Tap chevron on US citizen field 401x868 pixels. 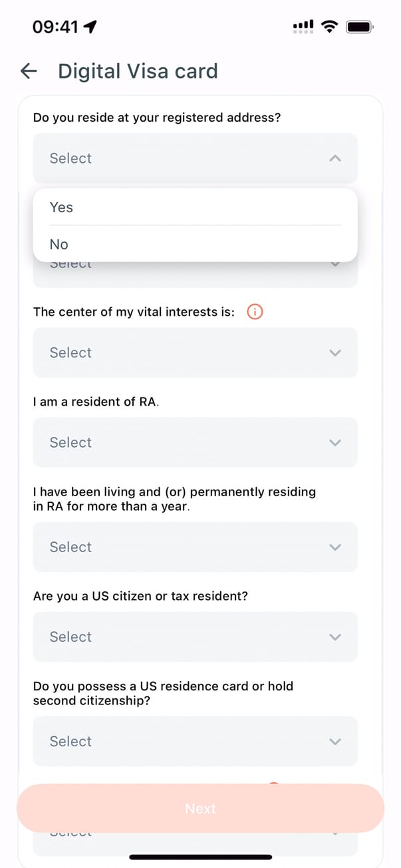point(335,637)
